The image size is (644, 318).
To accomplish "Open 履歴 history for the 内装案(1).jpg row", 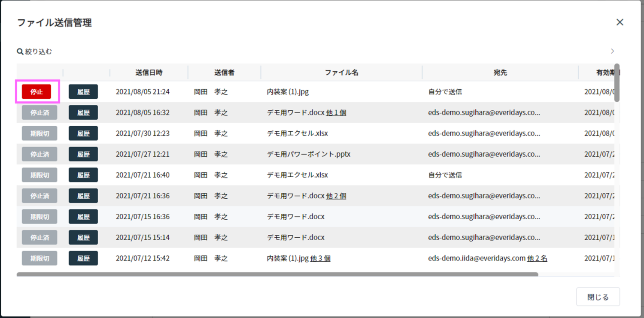I will [x=83, y=91].
